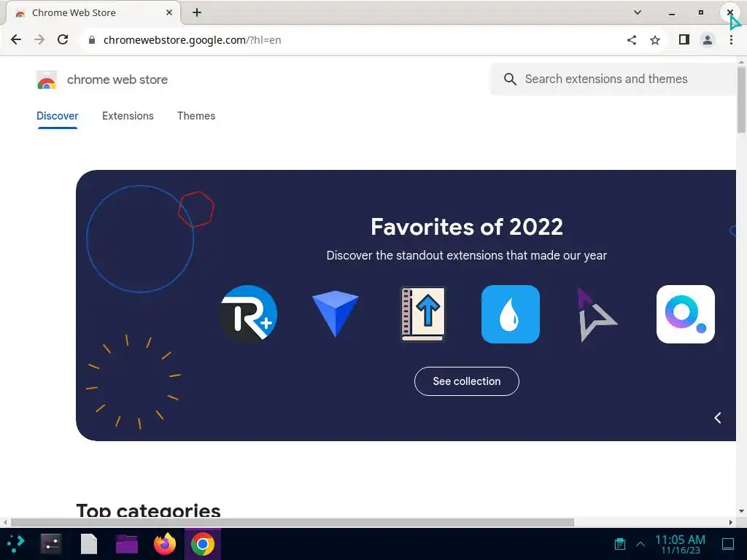
Task: Click the vertical scrollbar down arrow
Action: [741, 511]
